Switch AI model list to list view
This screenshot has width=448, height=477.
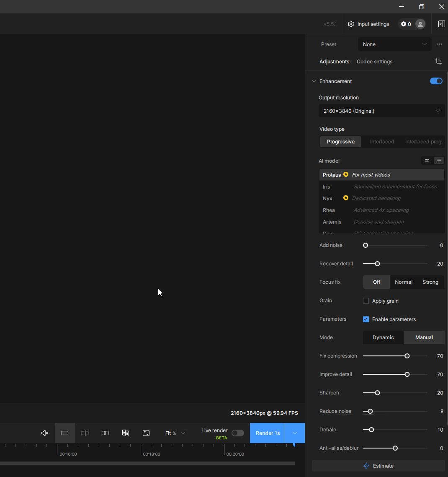pyautogui.click(x=439, y=161)
